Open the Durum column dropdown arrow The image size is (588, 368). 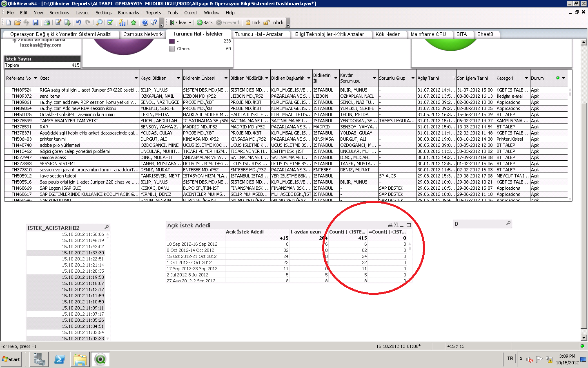click(x=564, y=78)
